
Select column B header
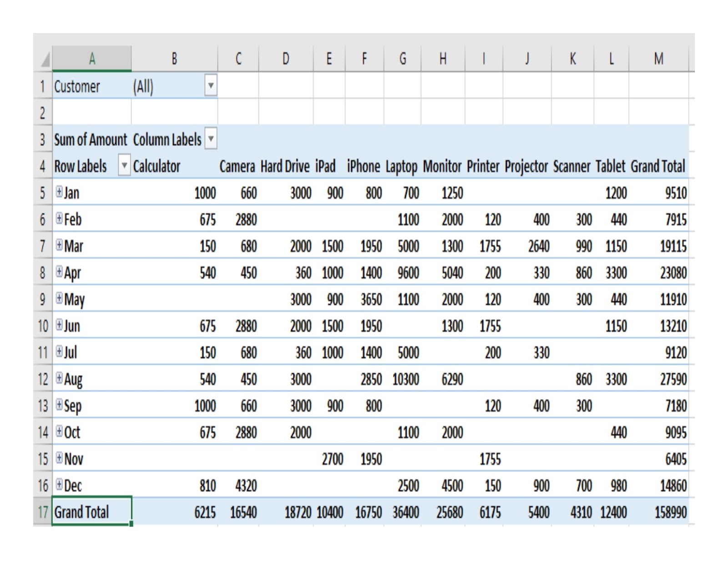click(175, 58)
